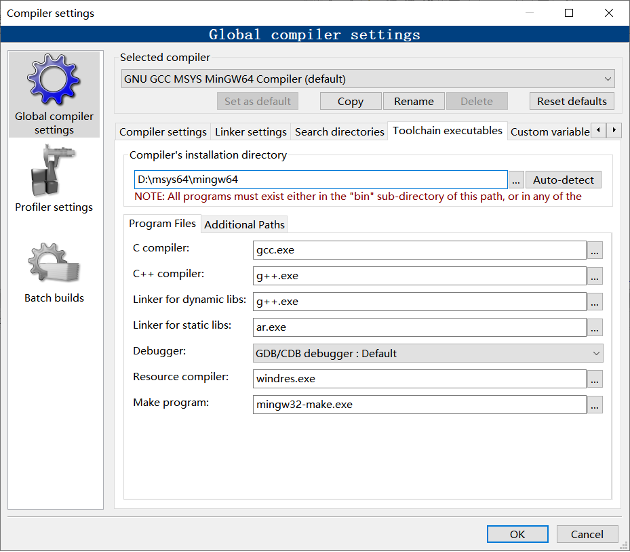Image resolution: width=630 pixels, height=552 pixels.
Task: Select Program Files sub-tab
Action: click(x=162, y=223)
